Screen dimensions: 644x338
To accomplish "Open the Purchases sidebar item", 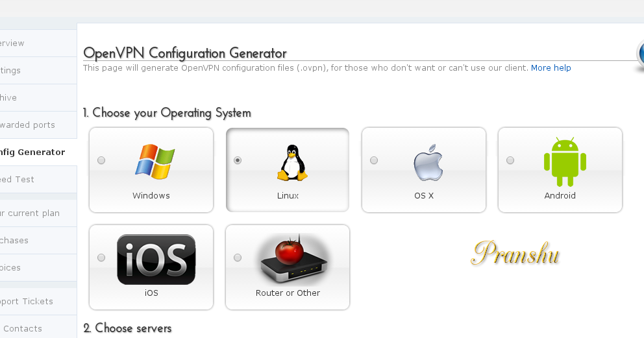I will pos(38,241).
